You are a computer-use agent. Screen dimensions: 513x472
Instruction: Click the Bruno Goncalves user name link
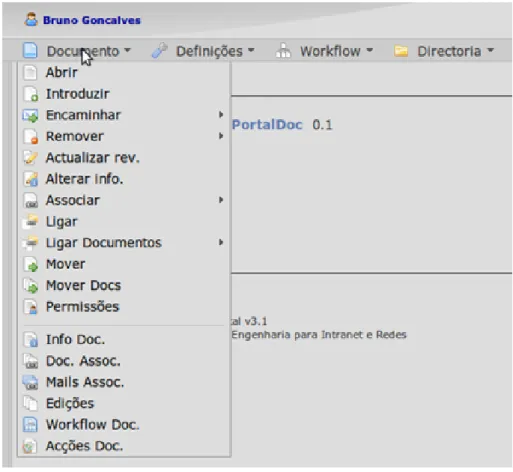[92, 20]
